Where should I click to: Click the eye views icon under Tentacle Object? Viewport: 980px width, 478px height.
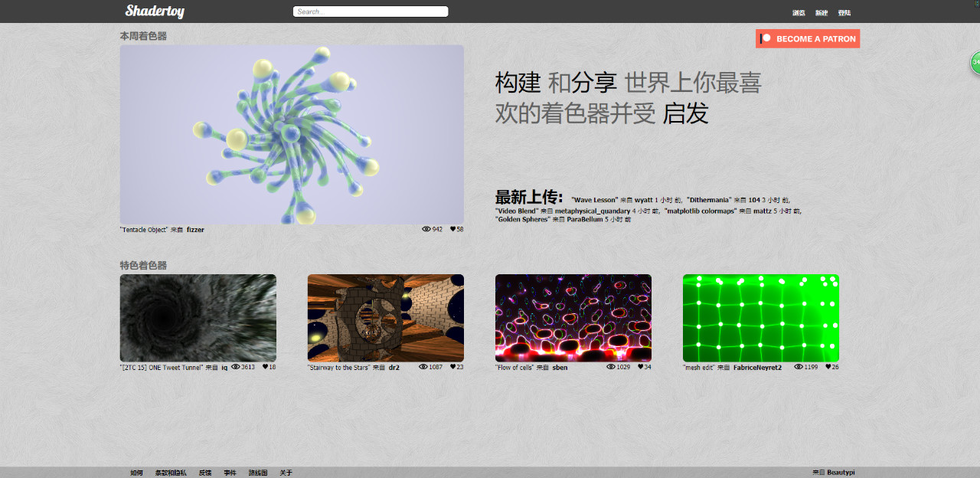pyautogui.click(x=426, y=229)
